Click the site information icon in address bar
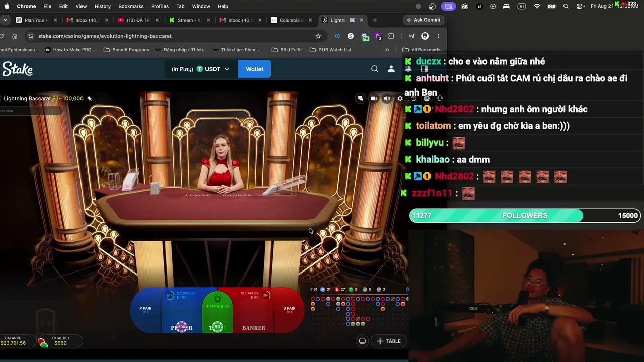Viewport: 644px width, 362px height. 31,36
